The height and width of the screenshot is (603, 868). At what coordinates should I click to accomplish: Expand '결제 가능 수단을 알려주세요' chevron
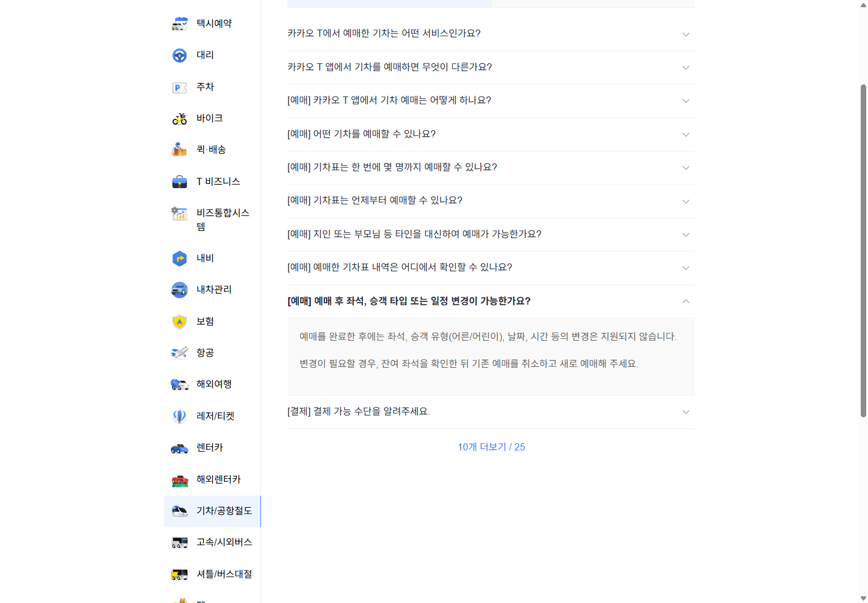pyautogui.click(x=686, y=412)
